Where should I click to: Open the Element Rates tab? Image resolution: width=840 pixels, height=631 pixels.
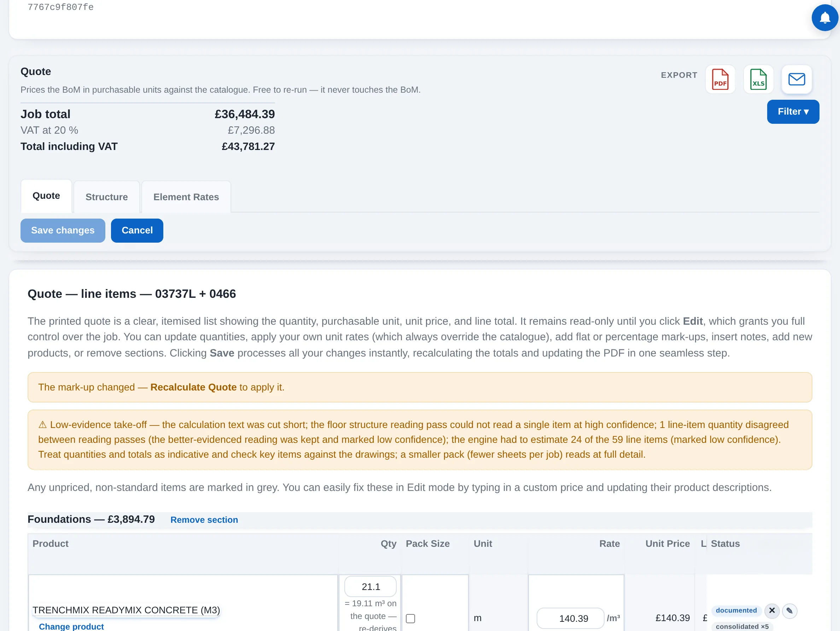click(x=186, y=197)
